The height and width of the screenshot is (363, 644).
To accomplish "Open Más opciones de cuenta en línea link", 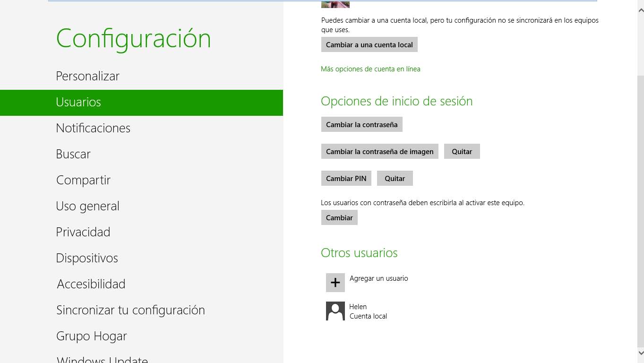I will pyautogui.click(x=370, y=69).
